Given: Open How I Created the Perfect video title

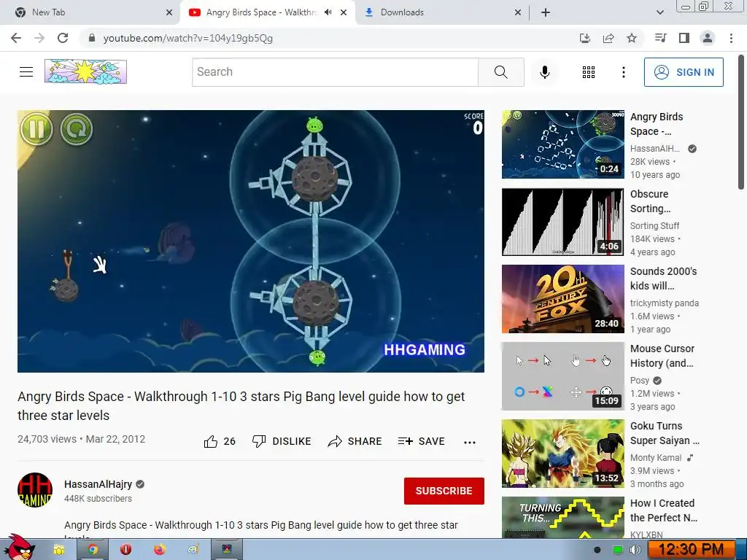Looking at the screenshot, I should pyautogui.click(x=664, y=510).
